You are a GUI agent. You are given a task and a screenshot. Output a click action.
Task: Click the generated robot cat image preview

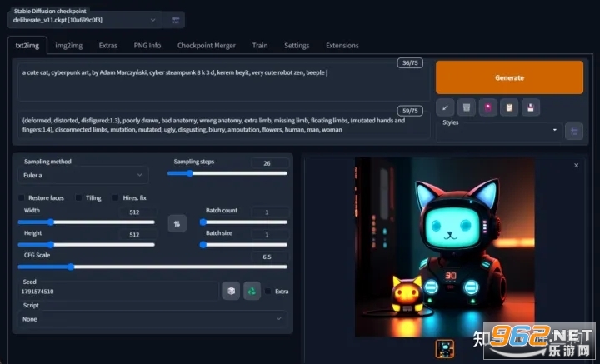(445, 247)
